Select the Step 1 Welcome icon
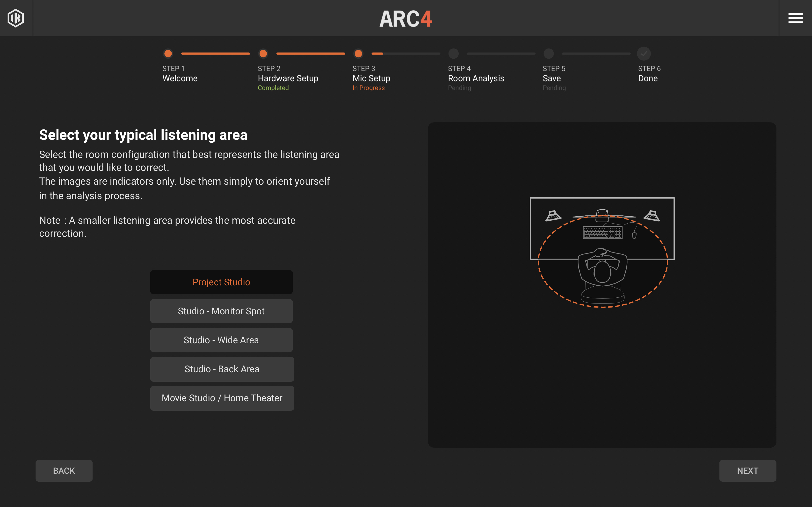 [x=168, y=53]
